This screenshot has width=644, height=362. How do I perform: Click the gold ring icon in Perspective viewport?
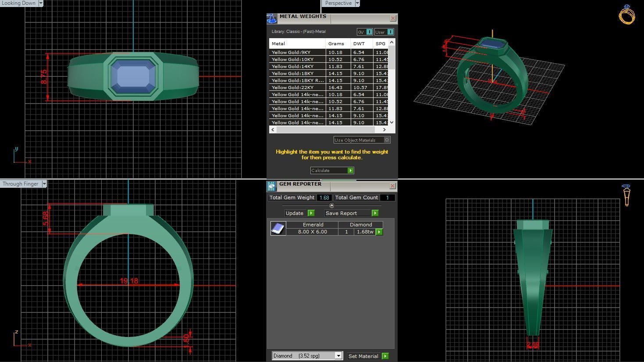click(x=627, y=14)
